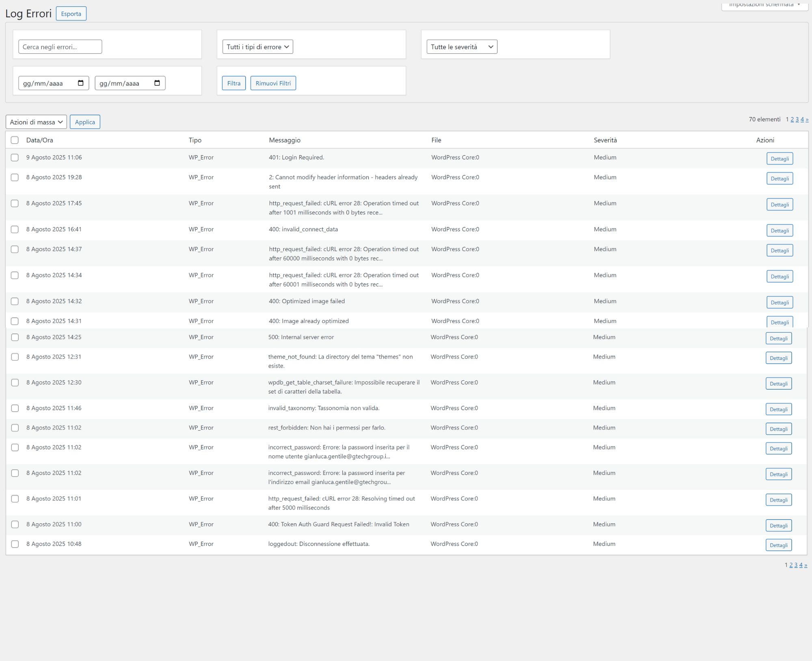Open the 'Tutte le severità' dropdown

(462, 47)
